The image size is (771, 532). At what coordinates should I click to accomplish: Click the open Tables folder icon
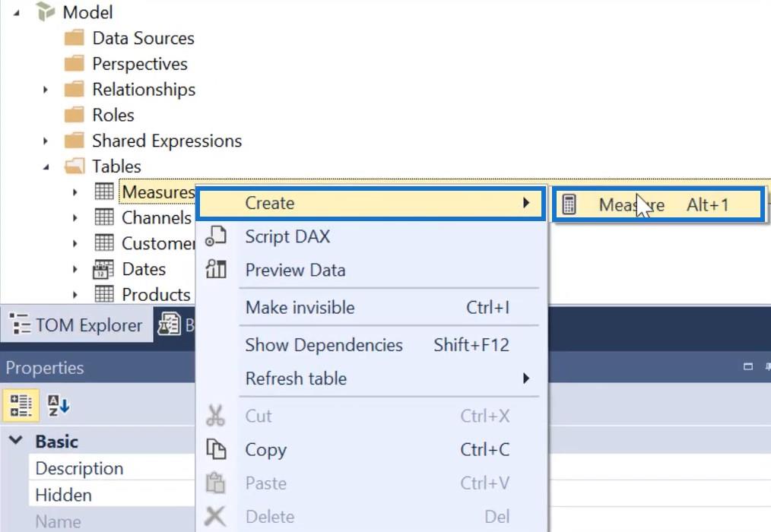(x=75, y=166)
